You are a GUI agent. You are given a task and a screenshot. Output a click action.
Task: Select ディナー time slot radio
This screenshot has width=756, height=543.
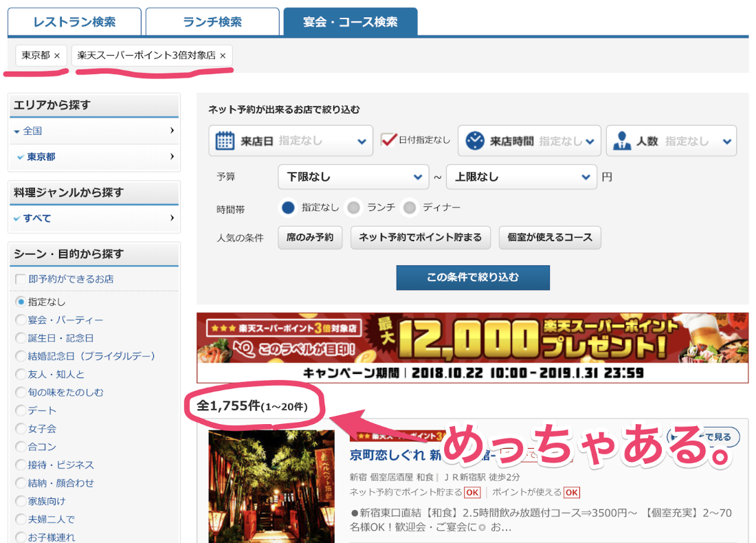410,208
